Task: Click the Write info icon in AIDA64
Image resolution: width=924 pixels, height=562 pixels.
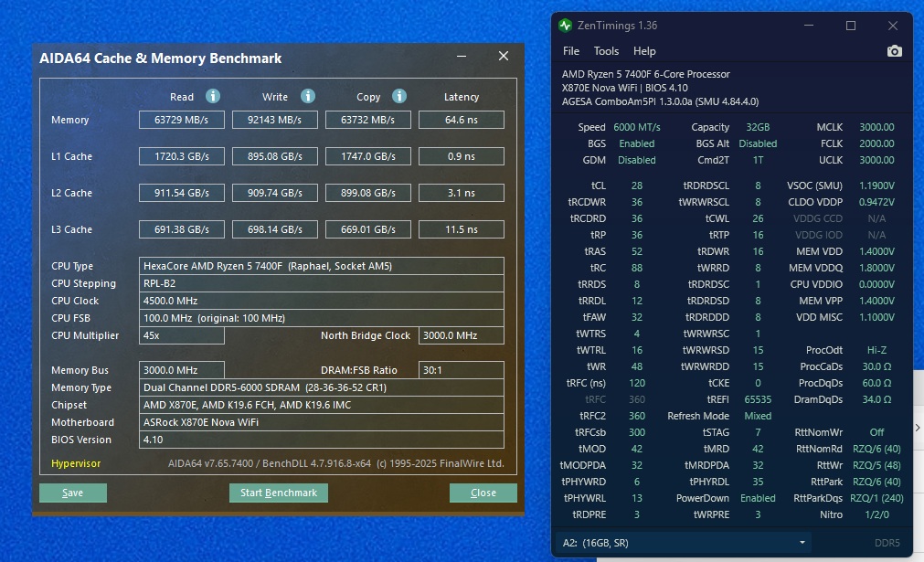Action: (308, 96)
